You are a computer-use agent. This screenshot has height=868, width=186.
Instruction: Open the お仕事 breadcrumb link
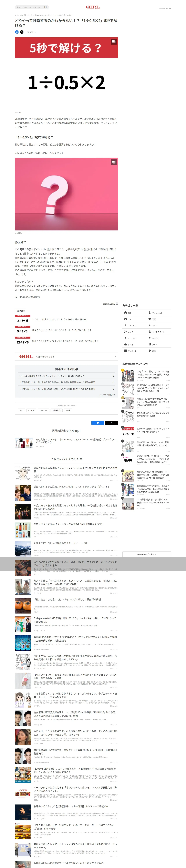click(x=23, y=15)
